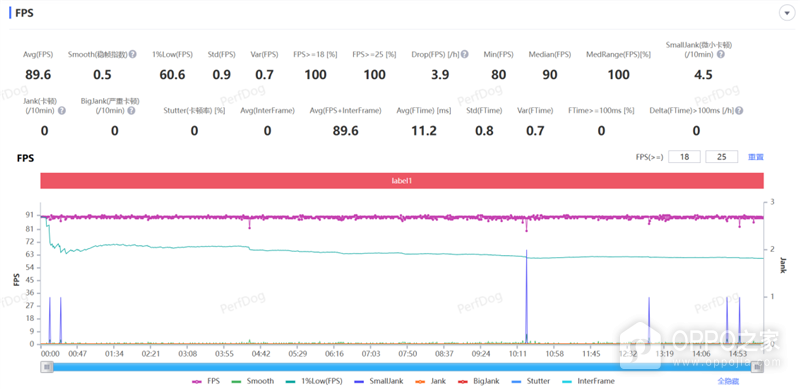This screenshot has width=800, height=389.
Task: Click the Avg(FPS) value 89.6
Action: (38, 75)
